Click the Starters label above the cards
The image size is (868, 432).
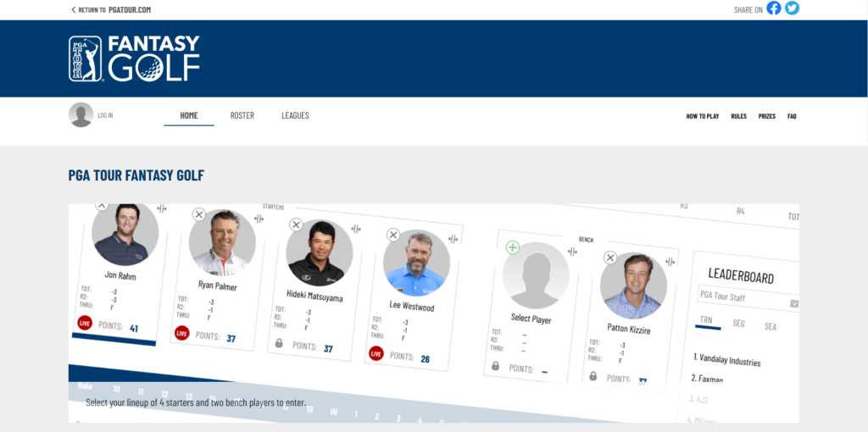click(x=273, y=207)
